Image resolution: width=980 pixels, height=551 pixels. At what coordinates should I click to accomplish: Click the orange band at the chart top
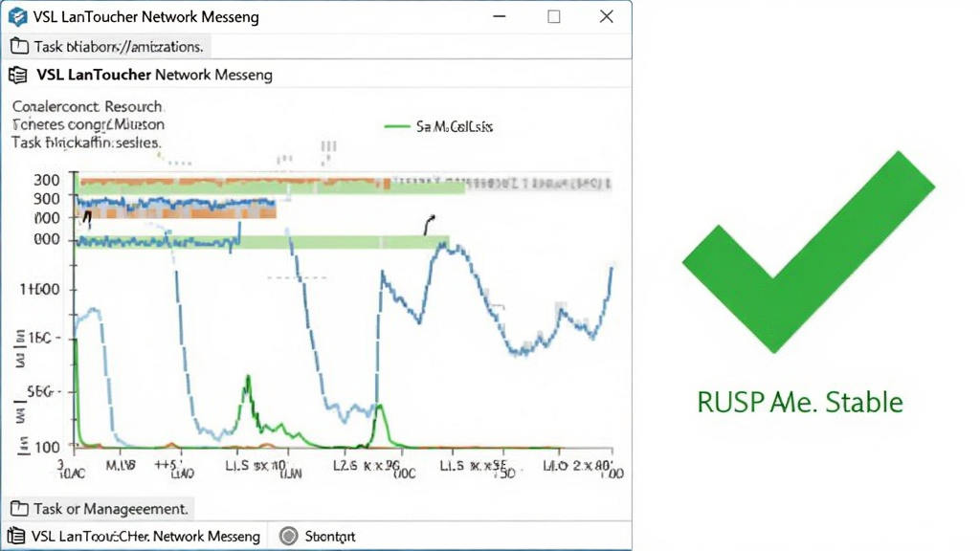pyautogui.click(x=234, y=183)
